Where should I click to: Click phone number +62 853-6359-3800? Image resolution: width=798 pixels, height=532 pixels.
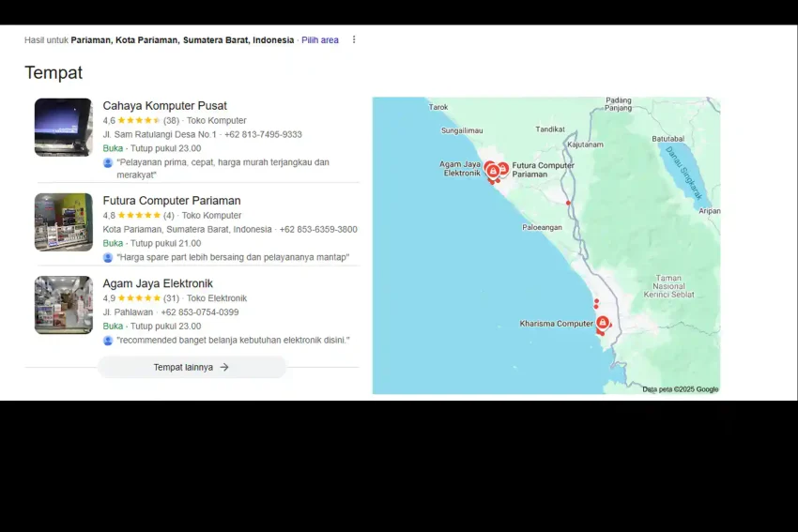pos(318,229)
